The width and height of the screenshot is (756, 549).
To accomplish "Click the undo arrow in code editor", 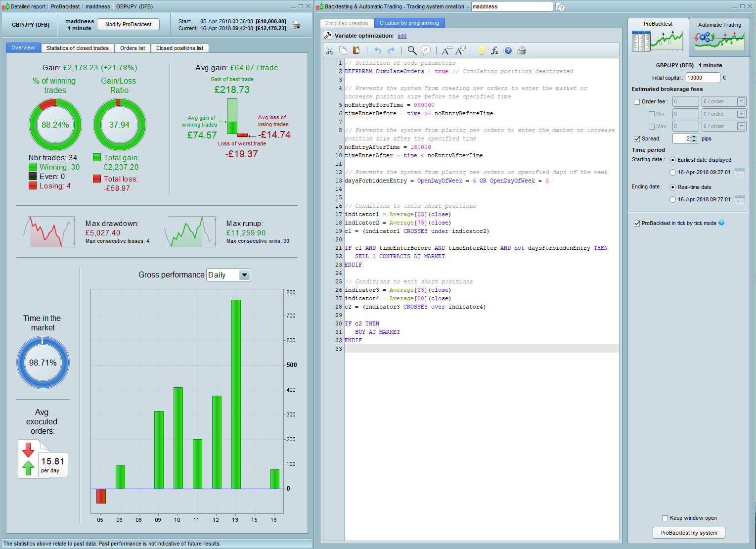I will (378, 51).
